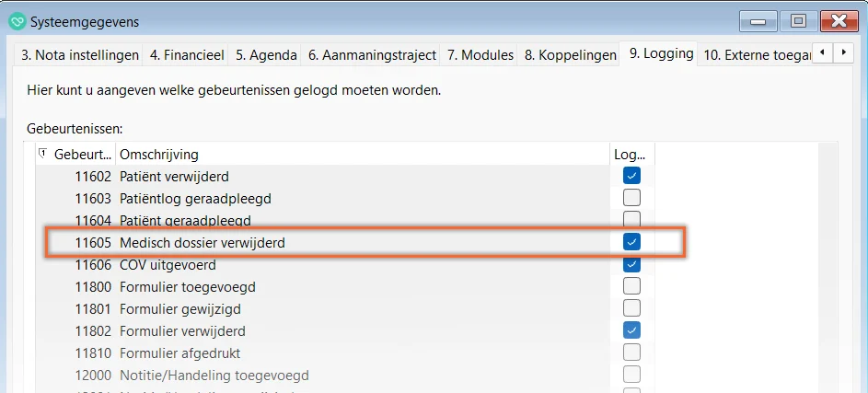Disable logging for Patiënt verwijderd
This screenshot has width=868, height=393.
[x=631, y=175]
